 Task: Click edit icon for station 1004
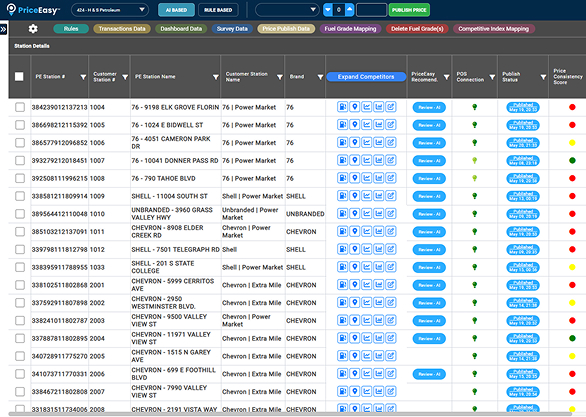point(391,107)
